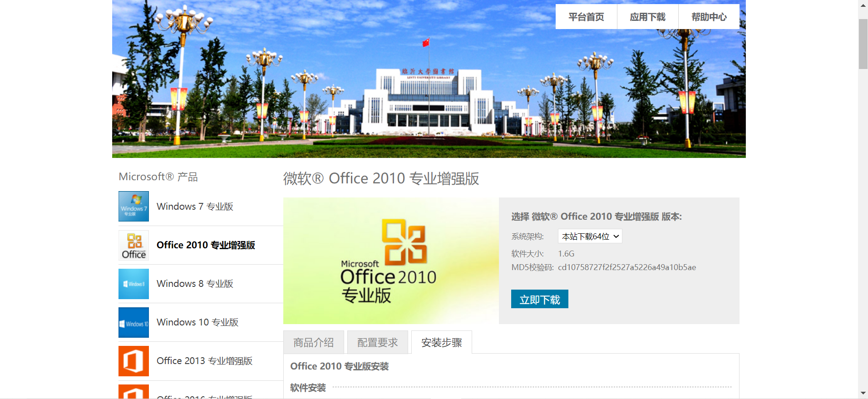Viewport: 868px width, 399px height.
Task: Click the orange Office 2013 icon
Action: point(133,361)
